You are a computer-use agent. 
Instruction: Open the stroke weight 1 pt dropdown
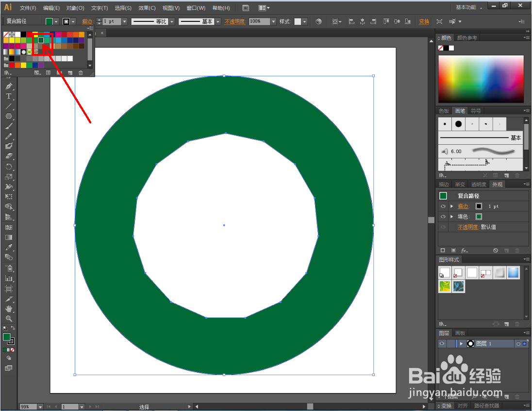[125, 21]
